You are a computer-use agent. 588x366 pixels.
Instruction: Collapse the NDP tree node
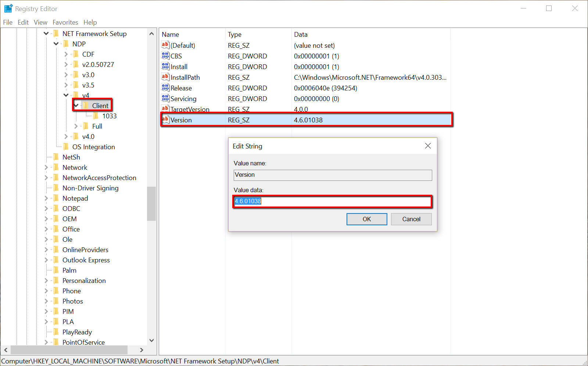56,44
